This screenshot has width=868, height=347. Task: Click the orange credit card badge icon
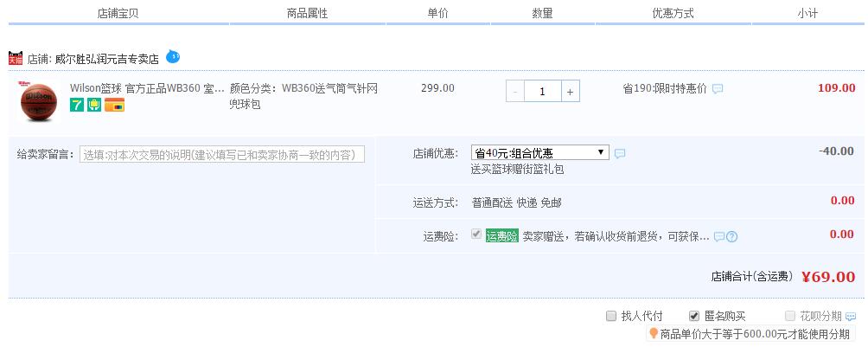pos(115,105)
